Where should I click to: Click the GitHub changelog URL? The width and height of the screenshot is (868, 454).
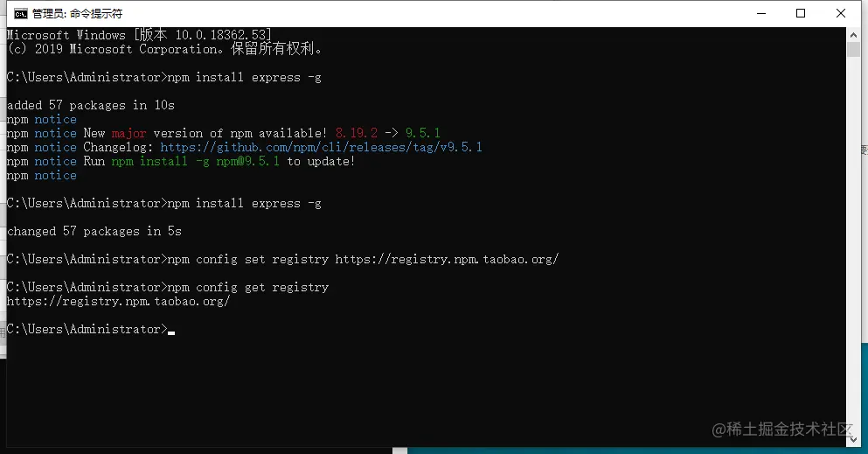click(321, 147)
